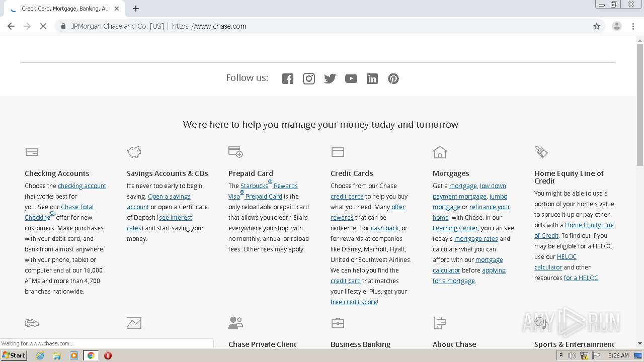644x362 pixels.
Task: Launch Internet Explorer from the taskbar
Action: 40,355
